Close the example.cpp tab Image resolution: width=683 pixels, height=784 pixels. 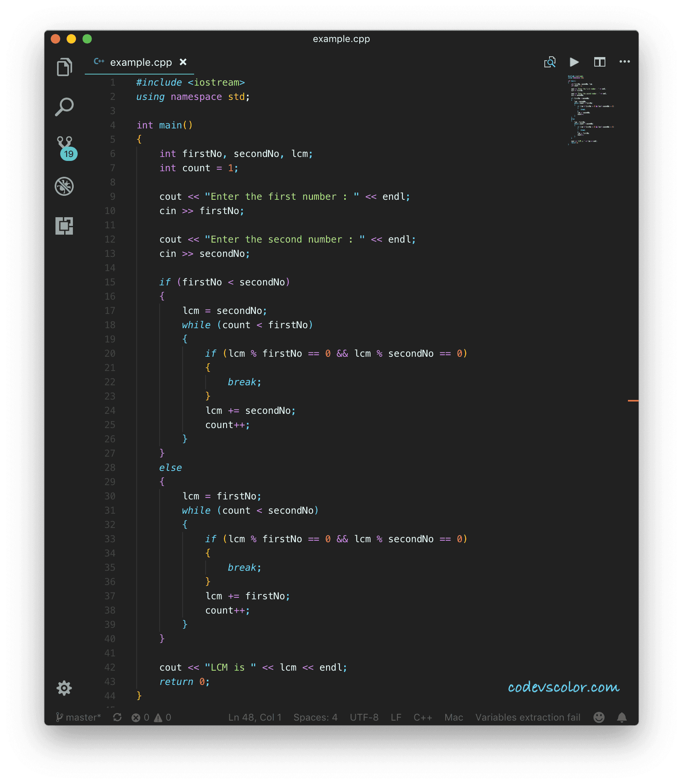click(x=183, y=62)
